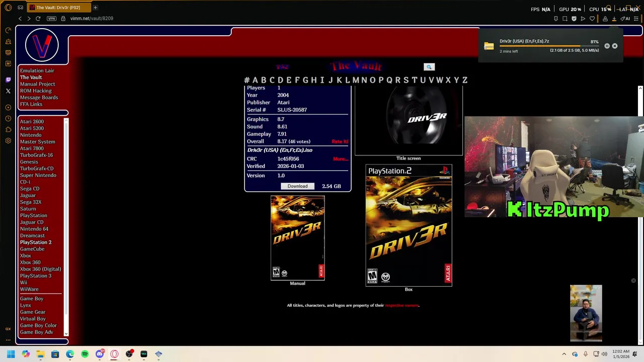Click the pinboard pin icon
644x362 pixels.
click(x=555, y=19)
